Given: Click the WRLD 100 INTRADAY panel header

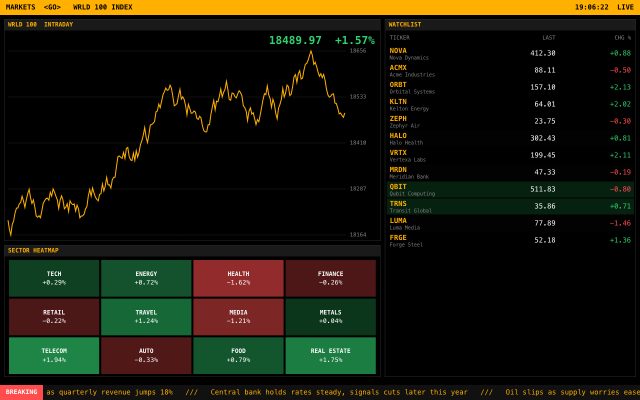Looking at the screenshot, I should tap(192, 24).
